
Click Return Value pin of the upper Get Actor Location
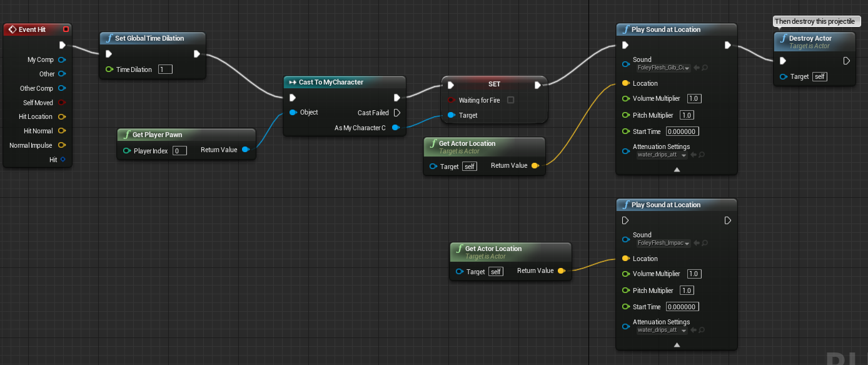coord(535,166)
